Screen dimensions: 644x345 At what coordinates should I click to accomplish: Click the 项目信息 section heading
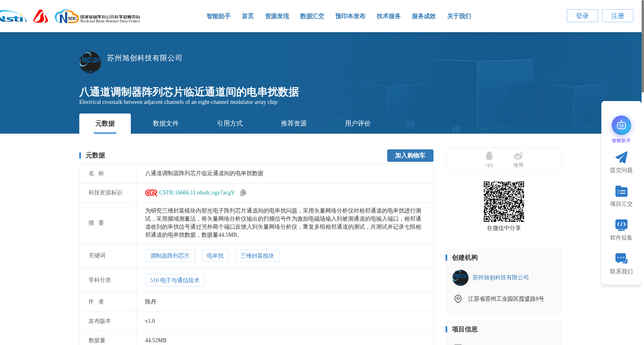pos(465,329)
